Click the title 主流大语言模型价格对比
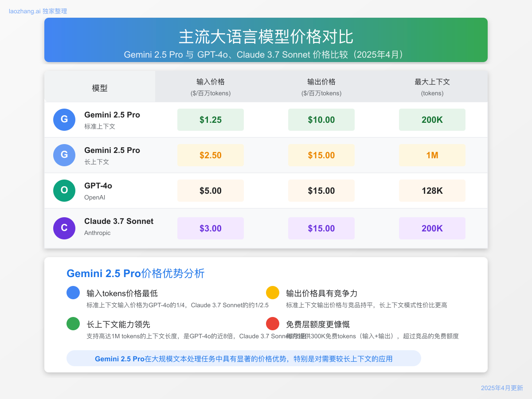Screen dimensions: 532x399 [266, 36]
